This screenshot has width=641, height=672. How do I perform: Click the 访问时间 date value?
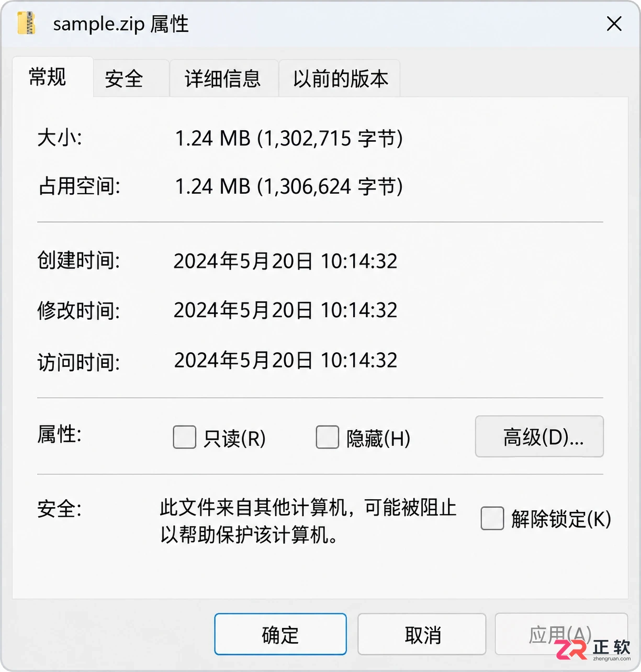coord(286,360)
